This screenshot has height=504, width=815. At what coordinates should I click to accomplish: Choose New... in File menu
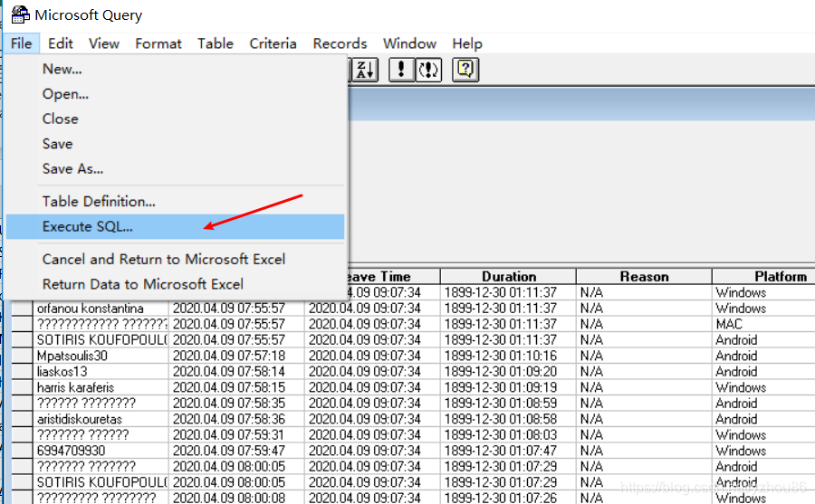pyautogui.click(x=175, y=69)
